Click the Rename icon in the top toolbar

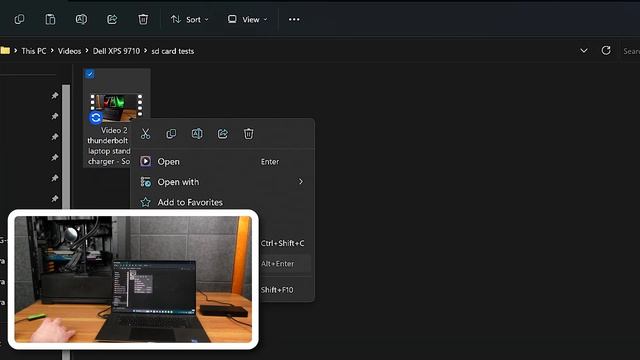[x=81, y=19]
